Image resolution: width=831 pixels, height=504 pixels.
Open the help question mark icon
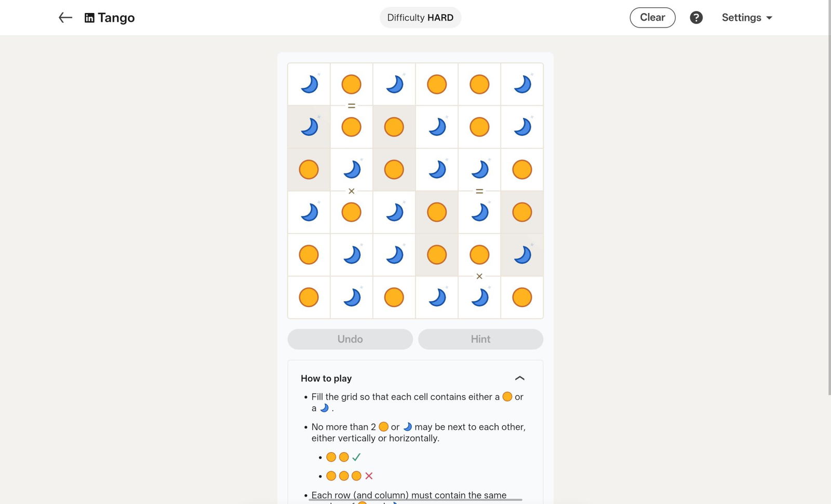696,18
